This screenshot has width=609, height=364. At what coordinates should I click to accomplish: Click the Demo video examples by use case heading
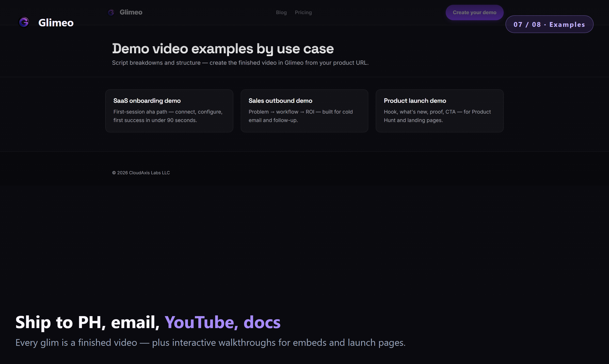(223, 49)
